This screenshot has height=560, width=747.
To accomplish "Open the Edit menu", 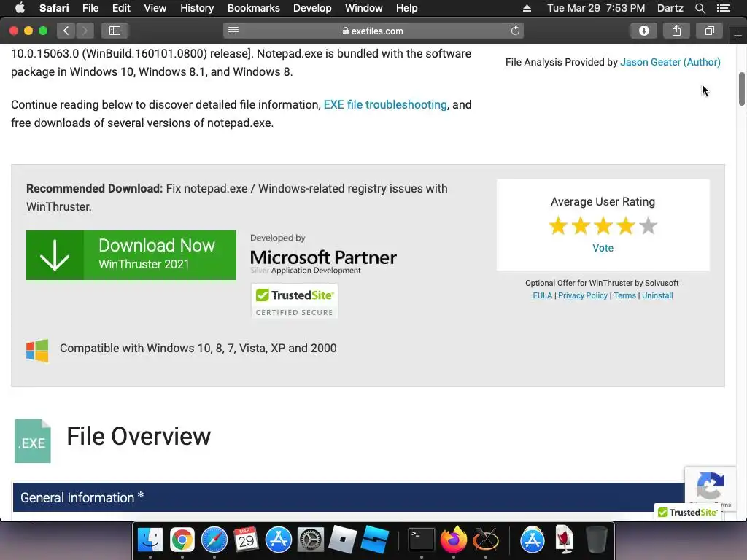I will [x=121, y=8].
